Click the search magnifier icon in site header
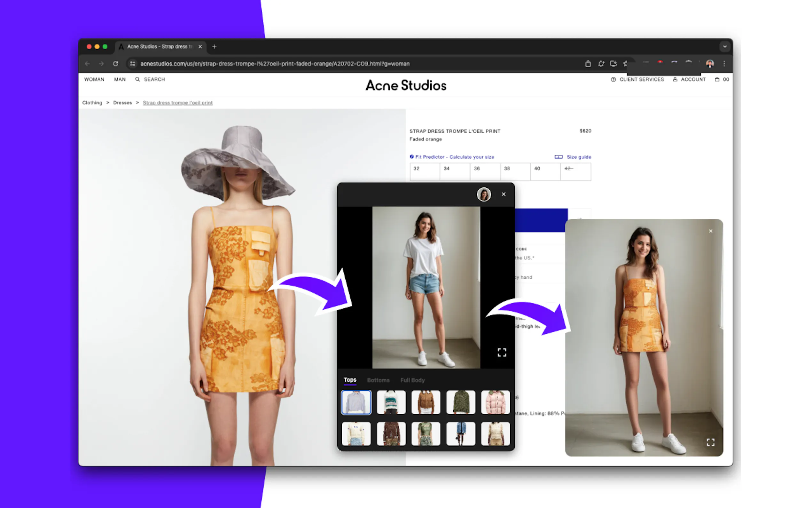The height and width of the screenshot is (508, 812). pos(137,79)
